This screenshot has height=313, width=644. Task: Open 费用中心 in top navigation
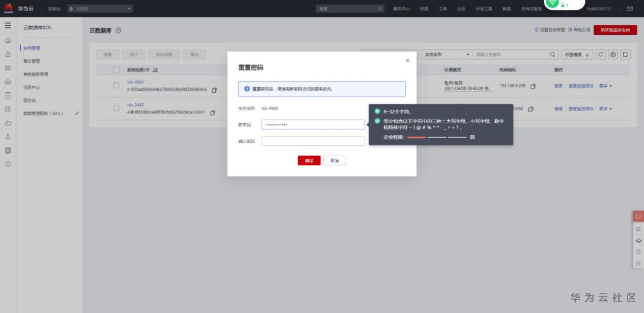click(401, 9)
